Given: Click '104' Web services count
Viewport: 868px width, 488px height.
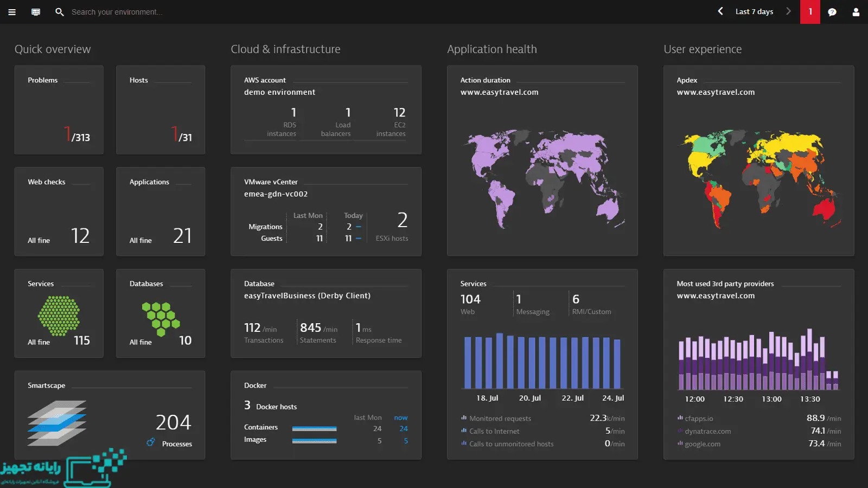Looking at the screenshot, I should (x=470, y=299).
